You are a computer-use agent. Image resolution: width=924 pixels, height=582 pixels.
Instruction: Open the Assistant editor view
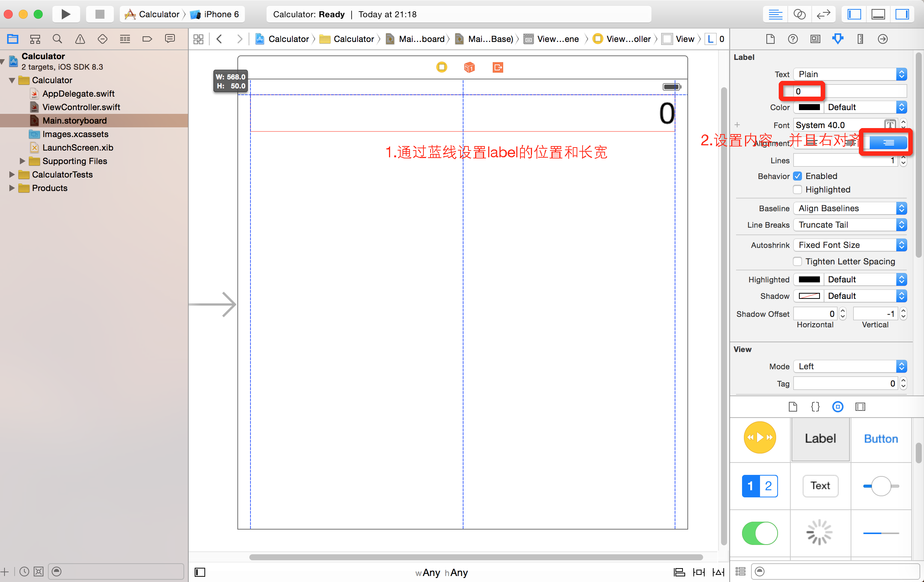(799, 14)
